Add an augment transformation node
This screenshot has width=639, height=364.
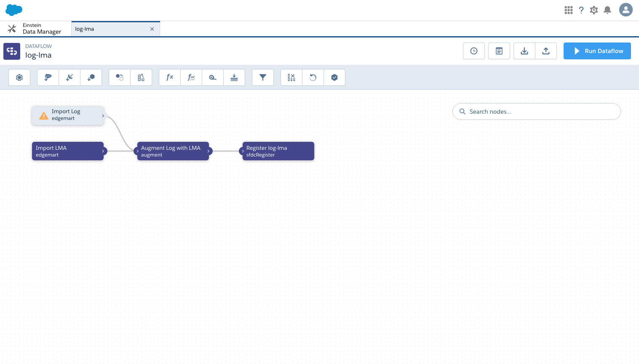tap(141, 77)
